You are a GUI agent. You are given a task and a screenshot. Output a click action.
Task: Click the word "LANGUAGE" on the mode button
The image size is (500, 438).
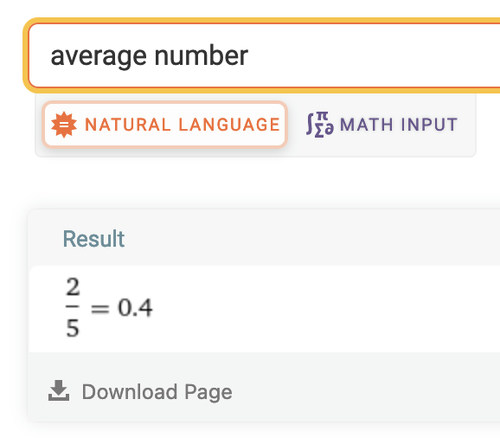[x=229, y=125]
